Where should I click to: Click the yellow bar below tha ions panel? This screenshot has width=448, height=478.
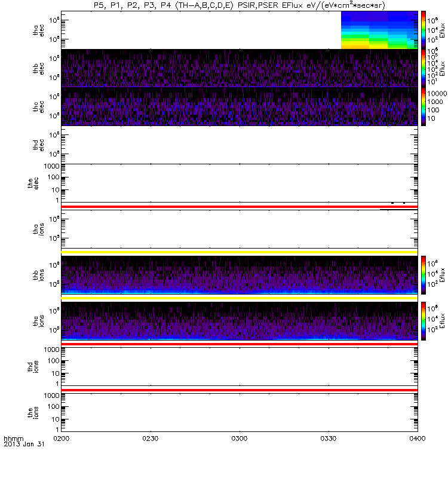240,252
